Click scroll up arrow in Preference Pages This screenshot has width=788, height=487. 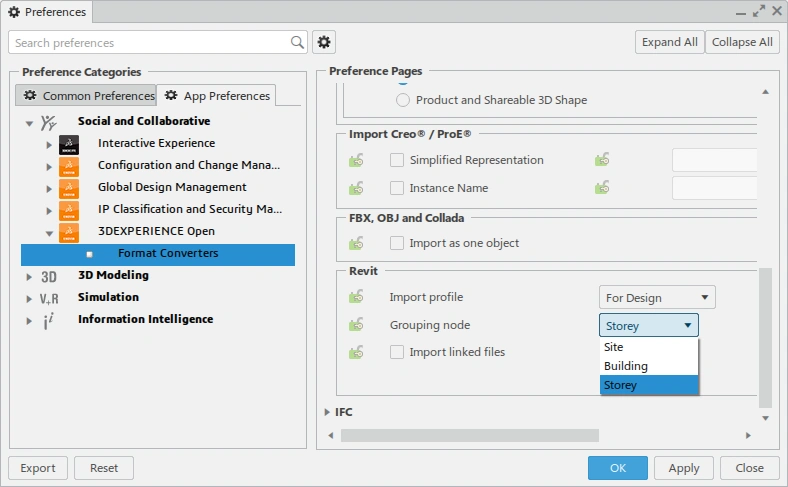point(765,92)
